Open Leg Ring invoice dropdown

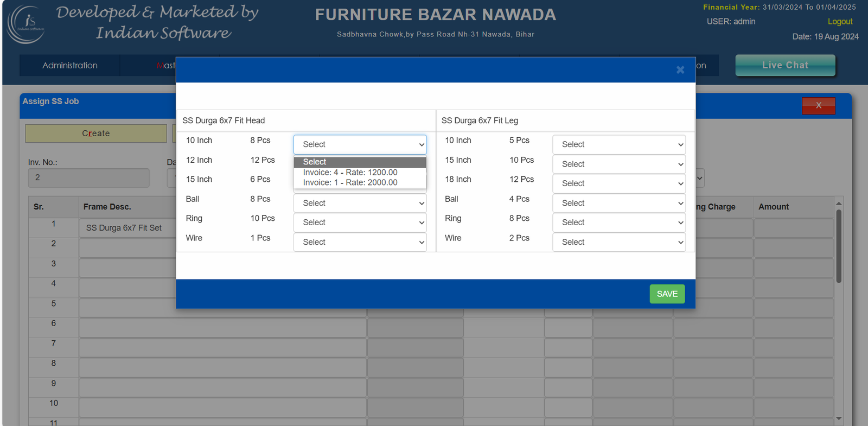click(x=619, y=222)
